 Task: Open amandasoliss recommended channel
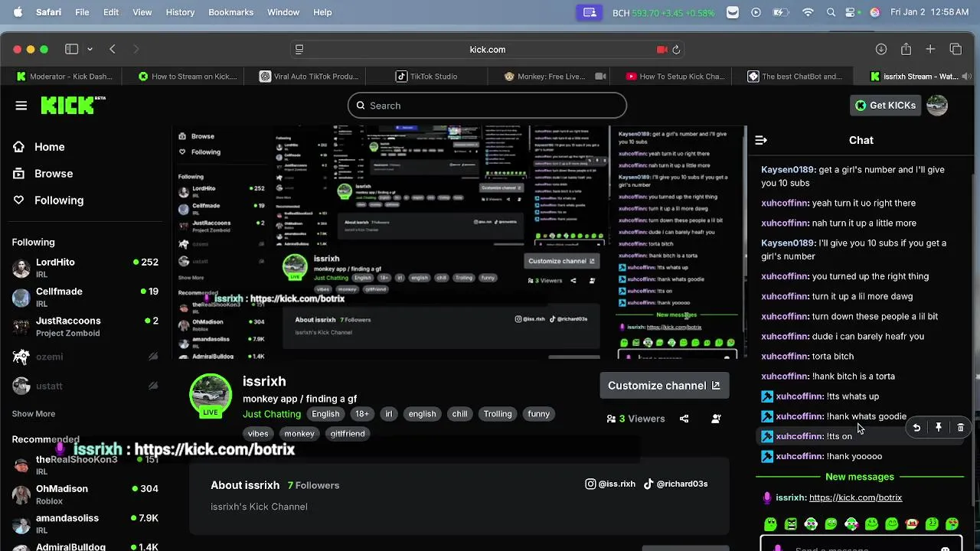pos(84,523)
